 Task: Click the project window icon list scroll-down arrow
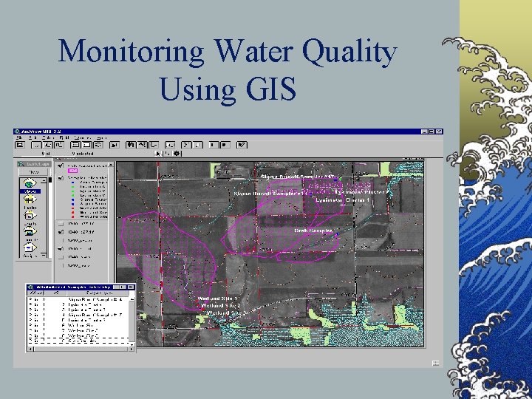pos(44,255)
